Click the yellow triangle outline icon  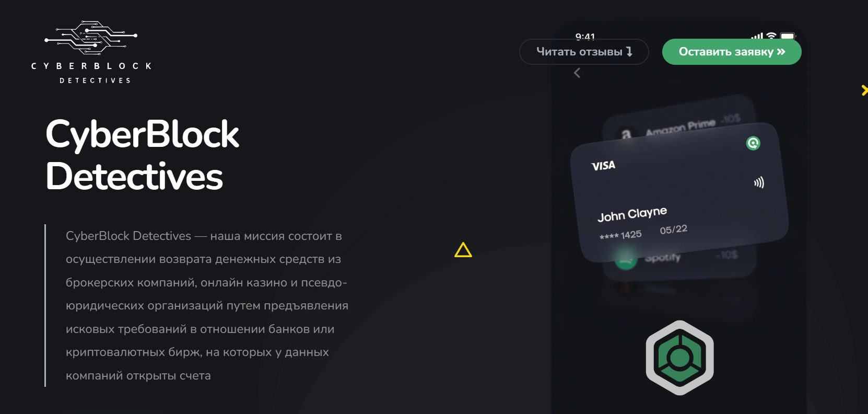463,250
